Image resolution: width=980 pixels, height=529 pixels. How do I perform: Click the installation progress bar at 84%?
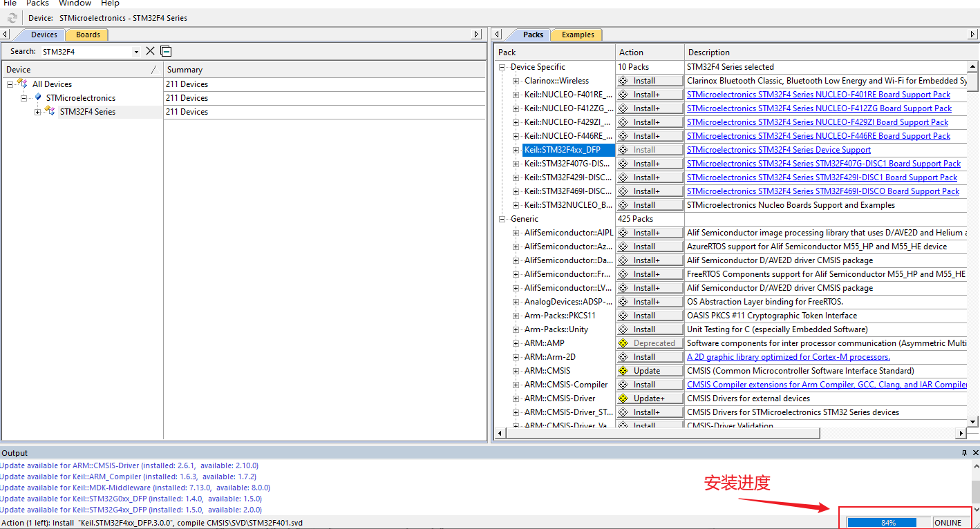(x=888, y=523)
